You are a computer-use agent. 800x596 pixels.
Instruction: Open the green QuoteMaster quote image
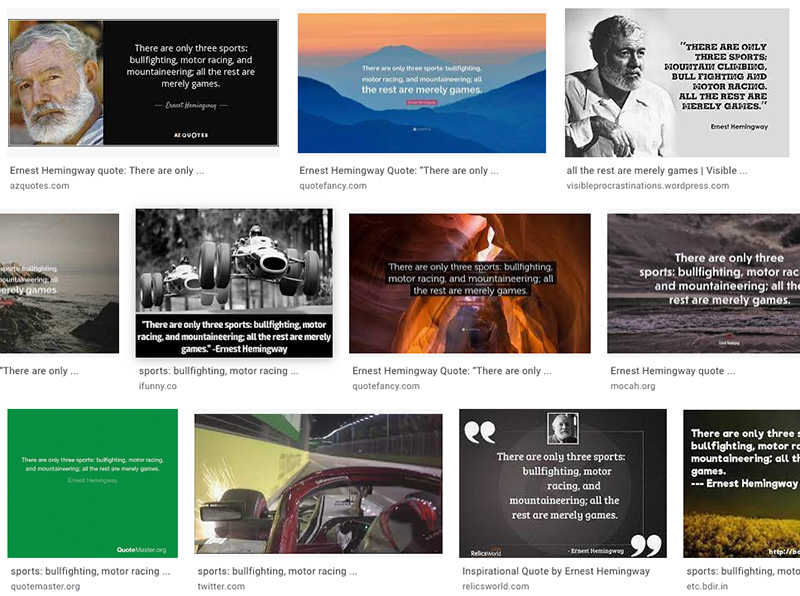pyautogui.click(x=92, y=482)
